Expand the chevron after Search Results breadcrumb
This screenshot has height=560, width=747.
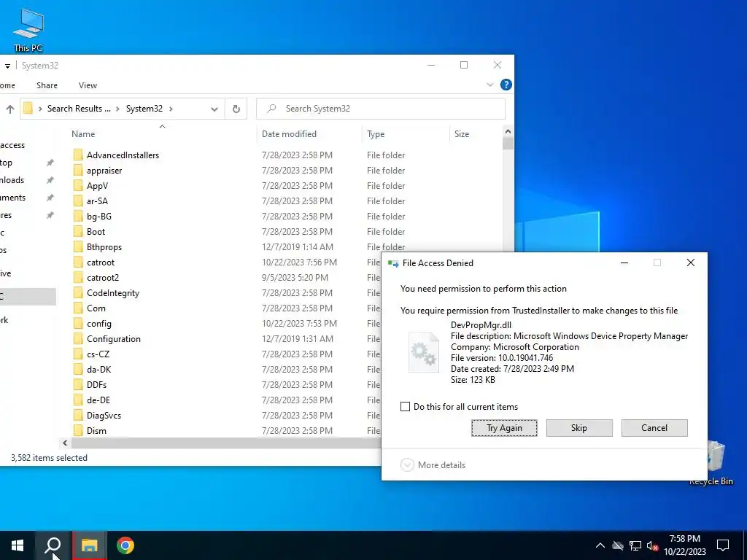point(117,109)
